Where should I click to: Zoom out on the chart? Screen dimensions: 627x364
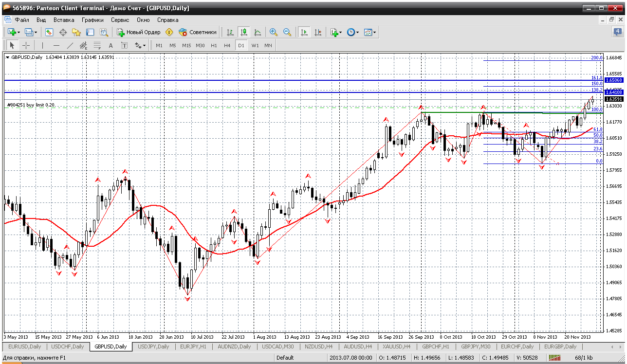tap(287, 32)
